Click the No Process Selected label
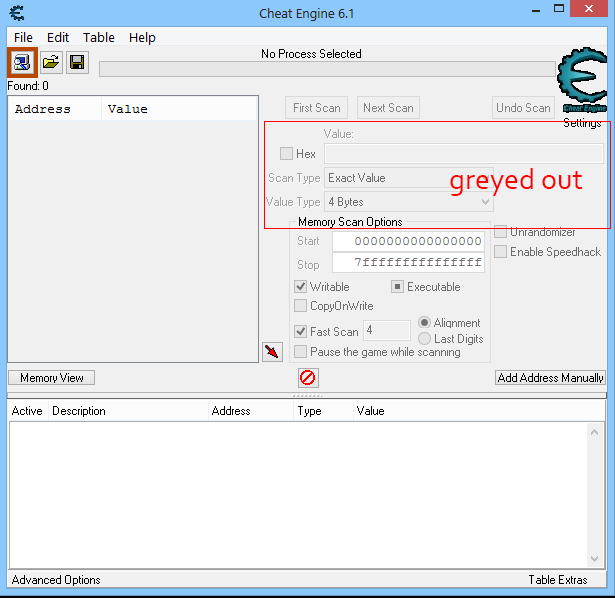Viewport: 615px width, 598px height. [311, 54]
